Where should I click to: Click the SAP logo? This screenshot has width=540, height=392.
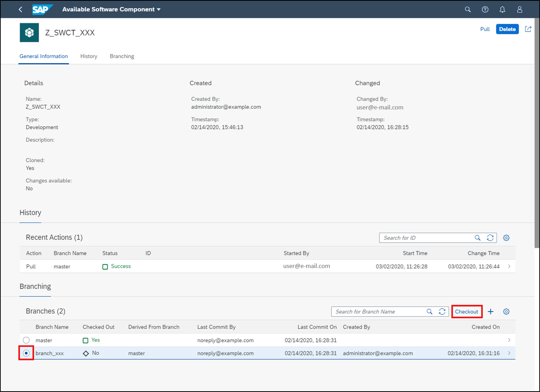pos(42,9)
